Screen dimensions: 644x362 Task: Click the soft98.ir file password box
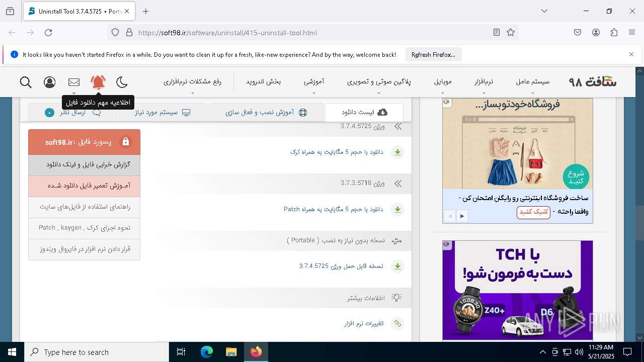[x=85, y=142]
